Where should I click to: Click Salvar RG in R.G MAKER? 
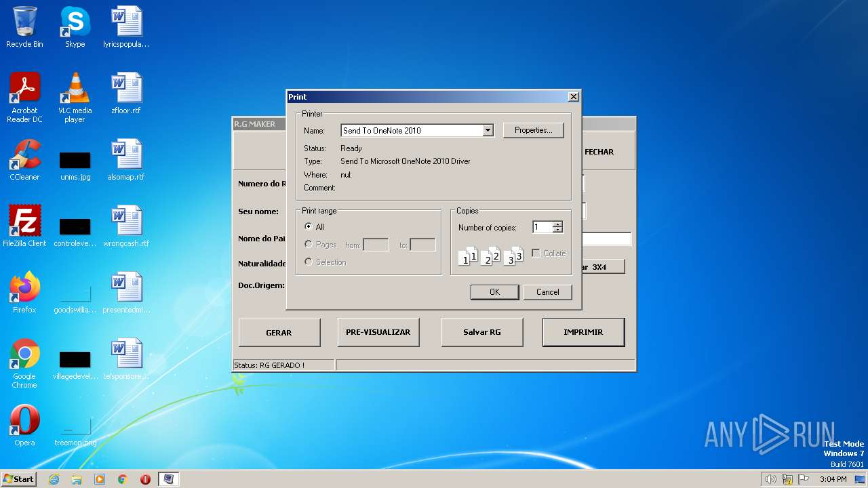coord(481,332)
